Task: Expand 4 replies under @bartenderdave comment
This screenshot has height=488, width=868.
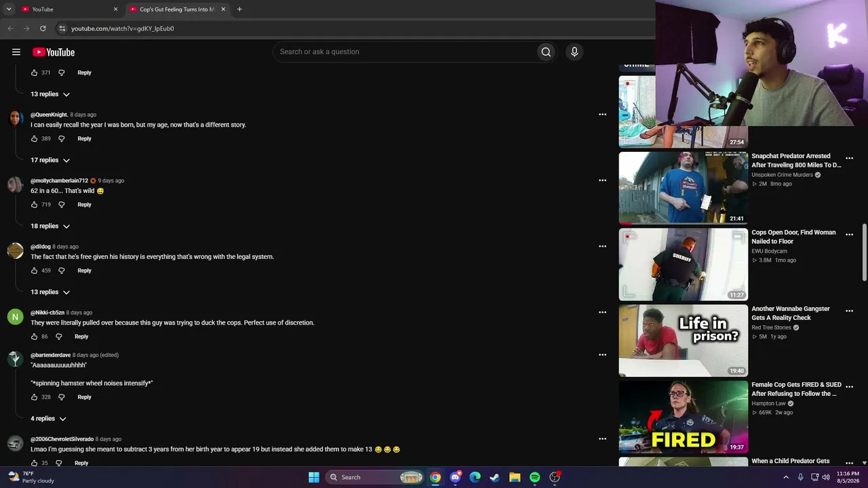Action: [x=48, y=419]
